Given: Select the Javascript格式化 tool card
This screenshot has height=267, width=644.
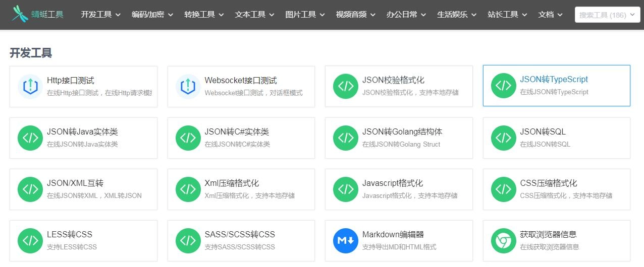Looking at the screenshot, I should click(x=399, y=189).
